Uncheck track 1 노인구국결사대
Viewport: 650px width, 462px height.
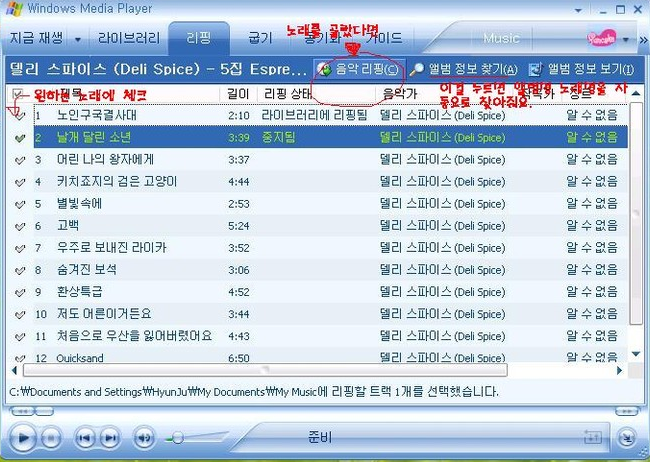(19, 115)
